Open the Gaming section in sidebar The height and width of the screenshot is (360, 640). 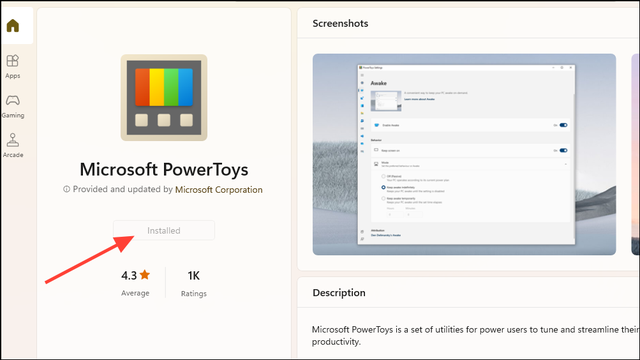13,106
